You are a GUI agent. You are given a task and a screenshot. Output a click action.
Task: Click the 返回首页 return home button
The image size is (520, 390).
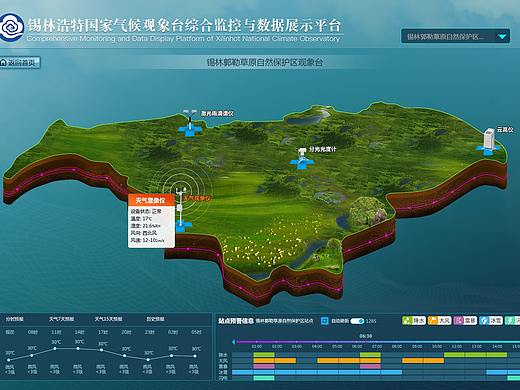tap(20, 62)
